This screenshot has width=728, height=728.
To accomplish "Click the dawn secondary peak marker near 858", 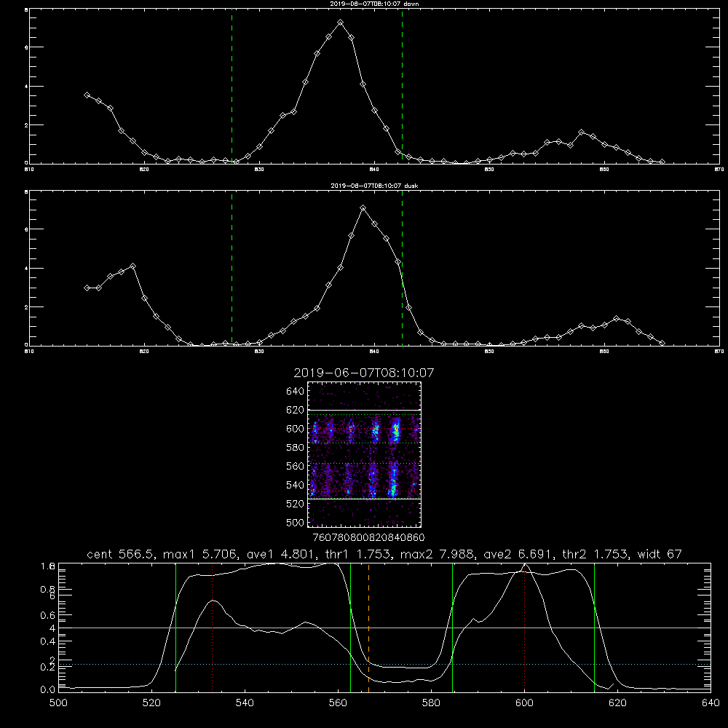I will click(x=581, y=132).
